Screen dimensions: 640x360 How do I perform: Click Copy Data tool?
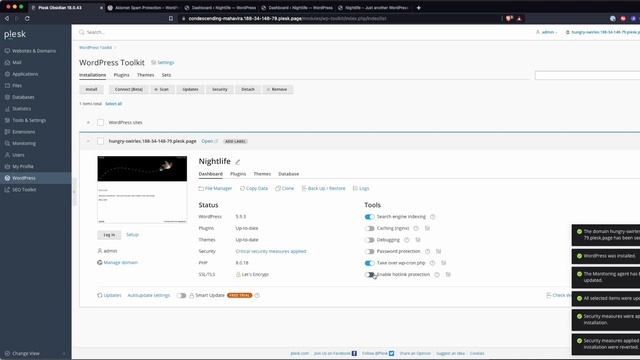click(254, 188)
